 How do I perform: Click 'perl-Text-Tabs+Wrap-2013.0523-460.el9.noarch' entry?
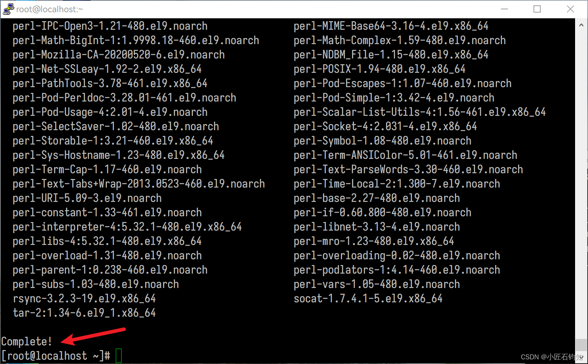[139, 184]
